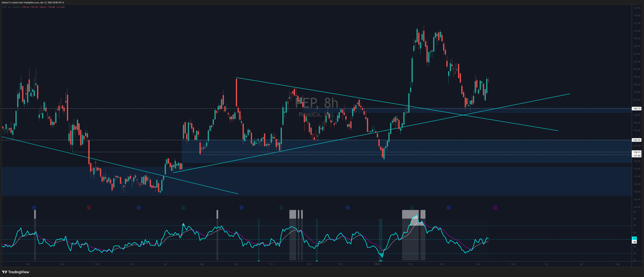The height and width of the screenshot is (277, 644).
Task: Click the red earnings marker above the indicator
Action: [89, 207]
